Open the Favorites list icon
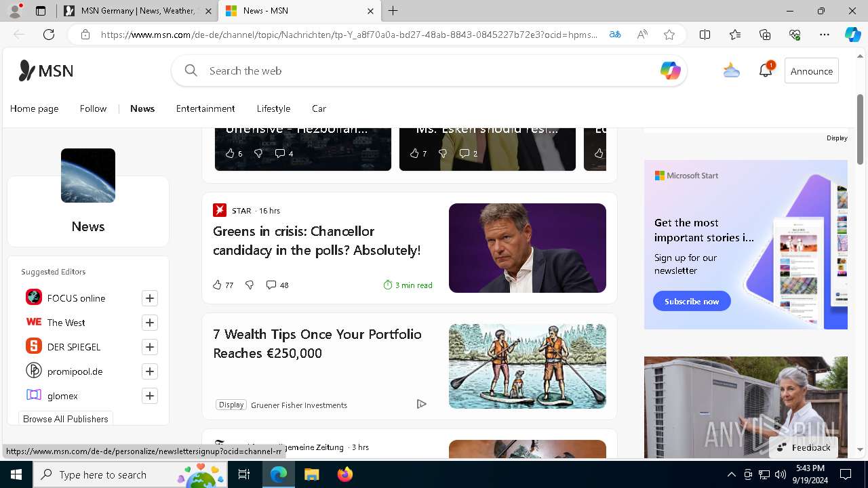This screenshot has width=868, height=488. point(735,35)
